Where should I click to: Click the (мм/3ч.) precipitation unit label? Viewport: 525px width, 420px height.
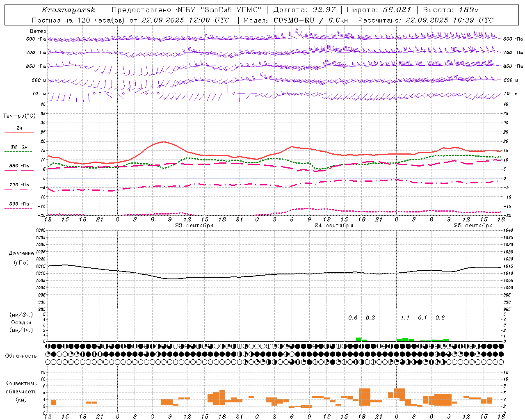pos(21,315)
